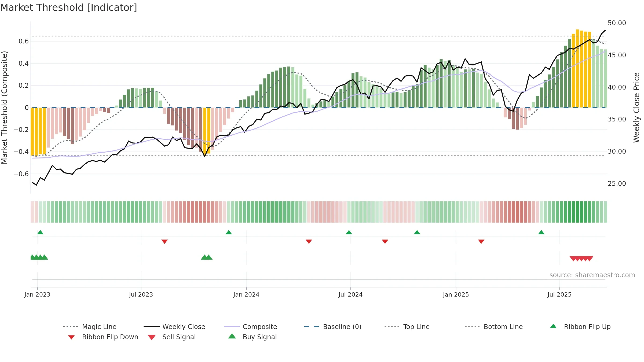Click the Market Threshold [Indicator] title
Screen dimensions: 644x362
click(69, 8)
